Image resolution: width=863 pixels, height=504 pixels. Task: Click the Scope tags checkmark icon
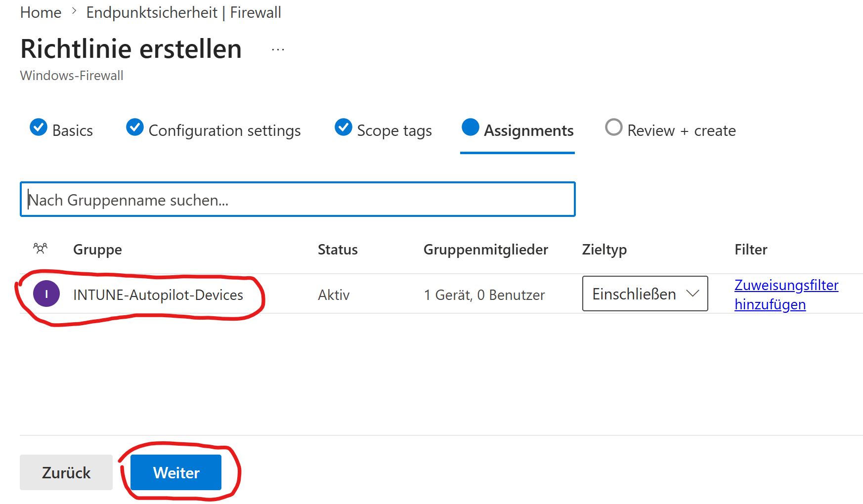click(343, 127)
